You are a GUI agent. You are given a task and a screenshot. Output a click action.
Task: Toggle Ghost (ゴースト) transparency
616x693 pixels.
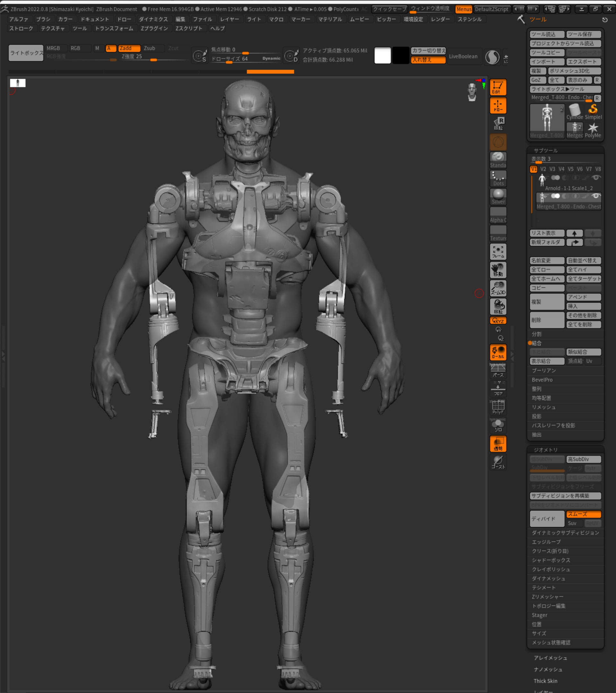[498, 462]
